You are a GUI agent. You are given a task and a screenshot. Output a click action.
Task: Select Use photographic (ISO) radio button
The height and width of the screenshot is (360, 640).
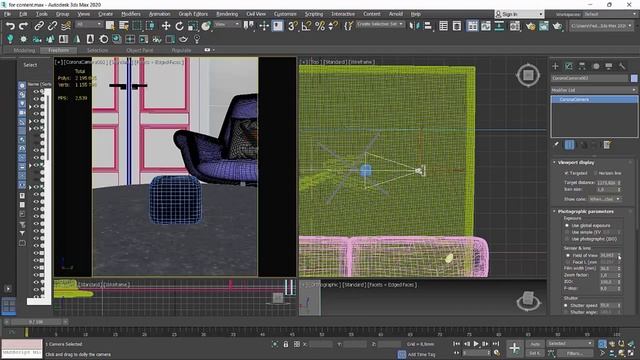click(x=567, y=239)
